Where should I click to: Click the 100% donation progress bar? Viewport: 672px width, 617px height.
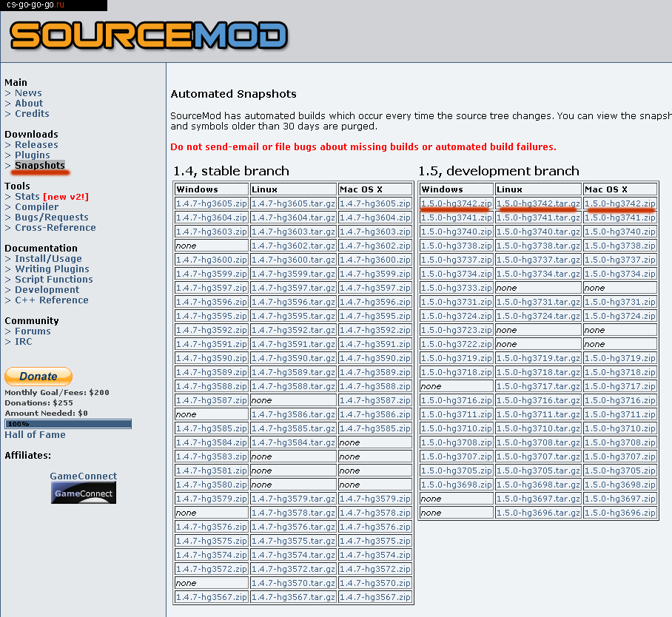68,424
